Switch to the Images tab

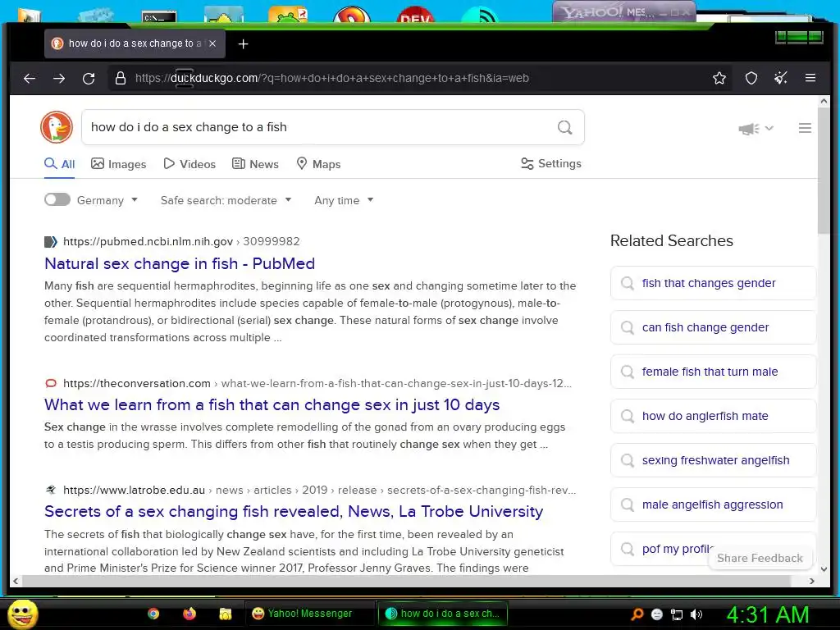tap(118, 164)
